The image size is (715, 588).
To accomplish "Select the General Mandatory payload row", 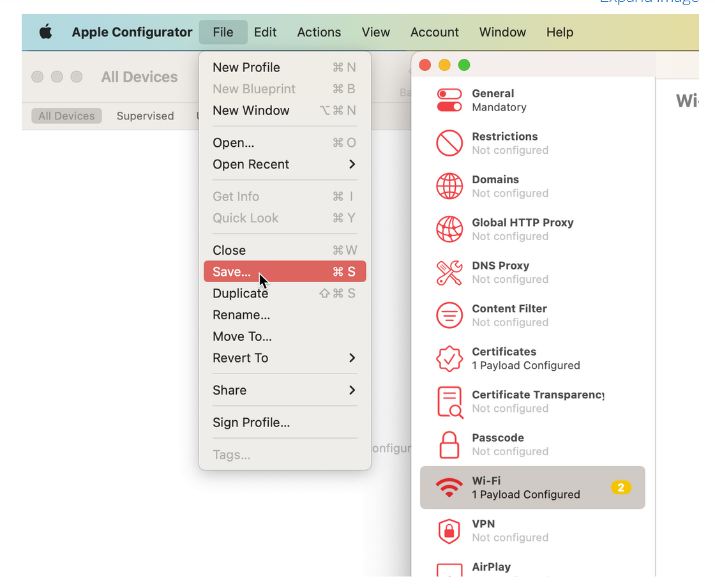I will pos(532,100).
